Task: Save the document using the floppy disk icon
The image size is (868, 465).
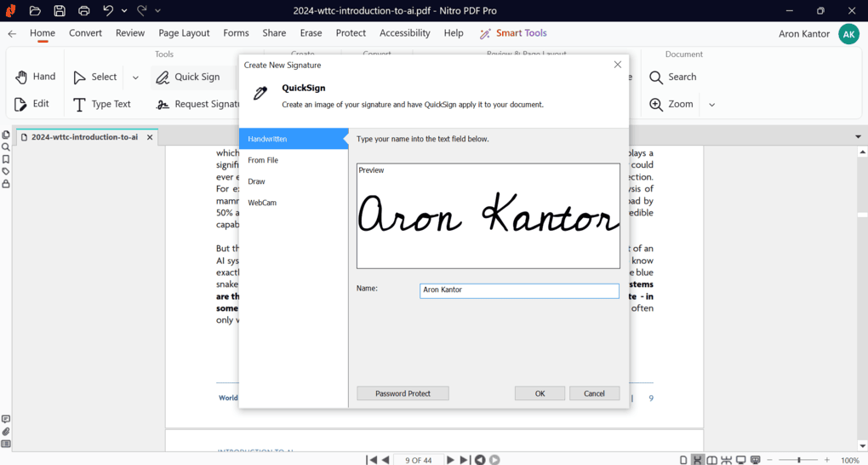Action: 60,10
